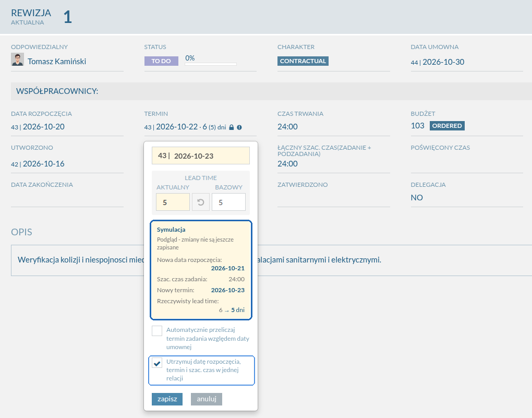532x418 pixels.
Task: Save changes with the 'zapisz' button
Action: [x=167, y=399]
